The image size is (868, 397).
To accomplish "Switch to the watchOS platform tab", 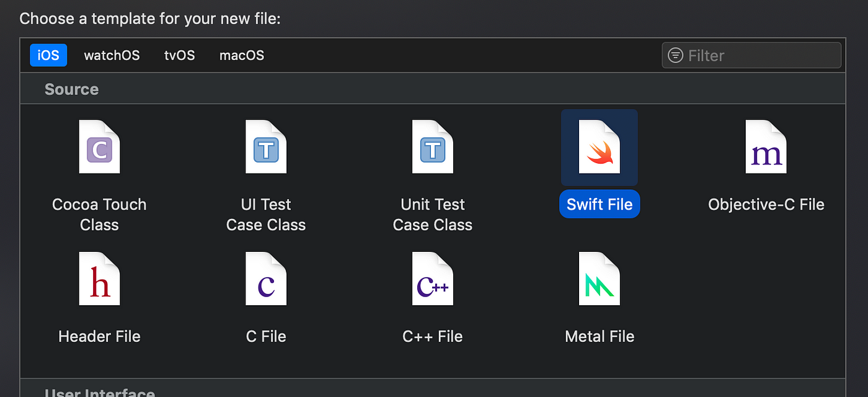I will (x=112, y=55).
